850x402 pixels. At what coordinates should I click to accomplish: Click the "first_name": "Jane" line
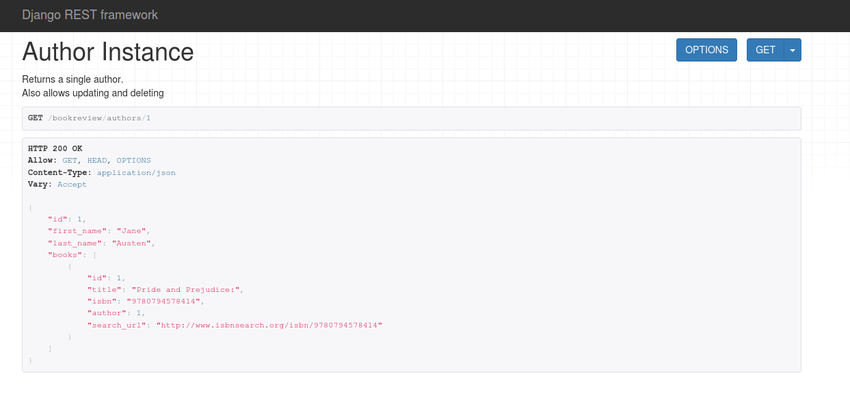[99, 231]
